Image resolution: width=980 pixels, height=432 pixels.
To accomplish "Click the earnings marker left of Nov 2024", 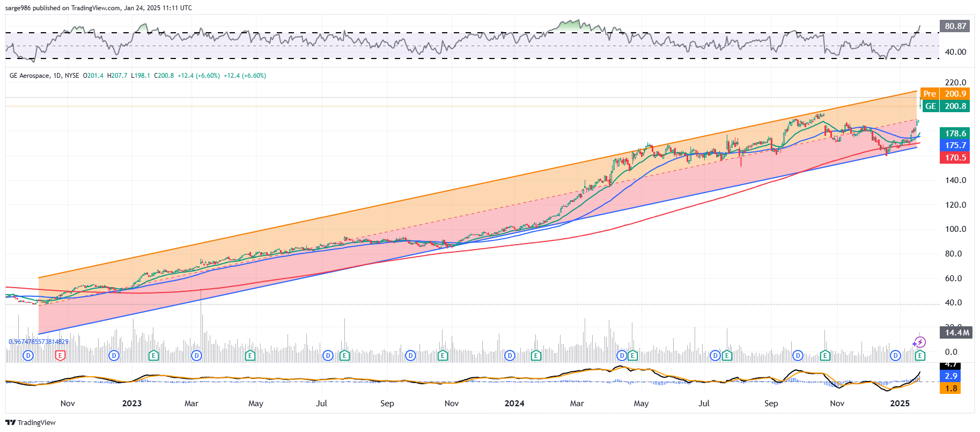I will pos(825,355).
